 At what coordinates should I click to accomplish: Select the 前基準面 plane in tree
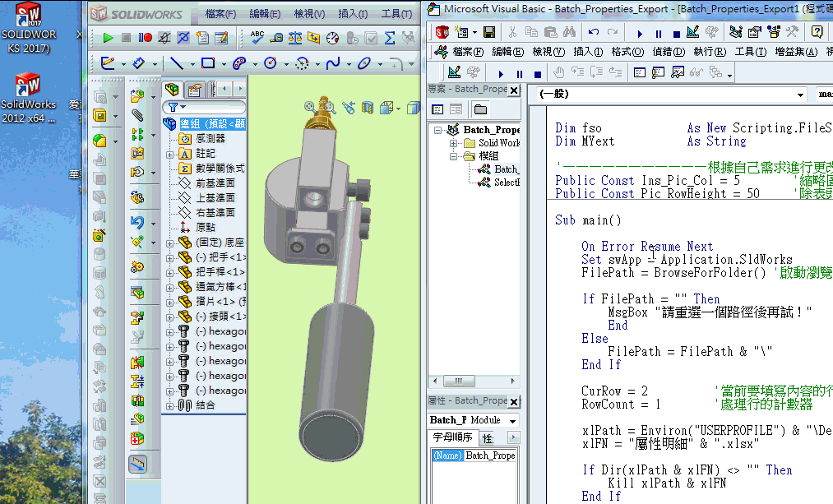pyautogui.click(x=215, y=183)
